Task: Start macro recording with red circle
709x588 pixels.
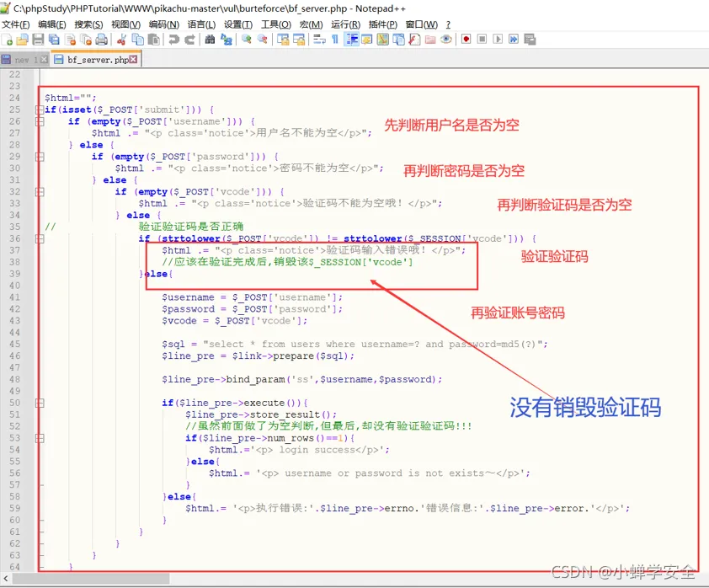Action: [466, 40]
